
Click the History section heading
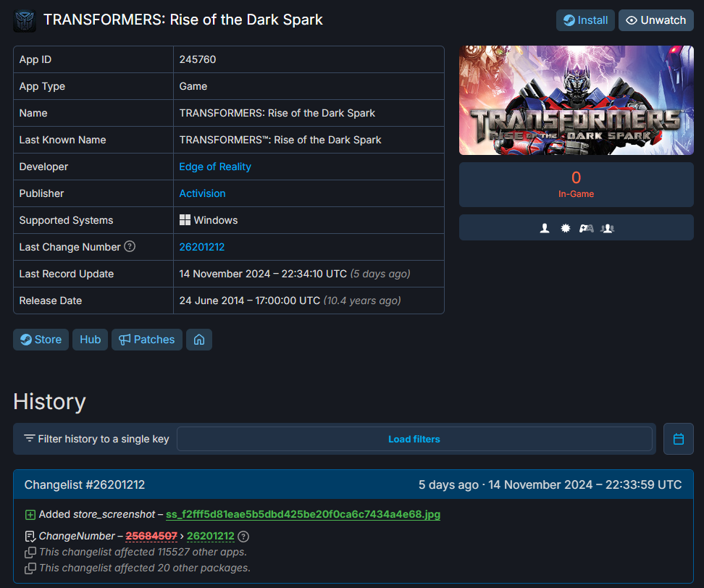click(49, 401)
